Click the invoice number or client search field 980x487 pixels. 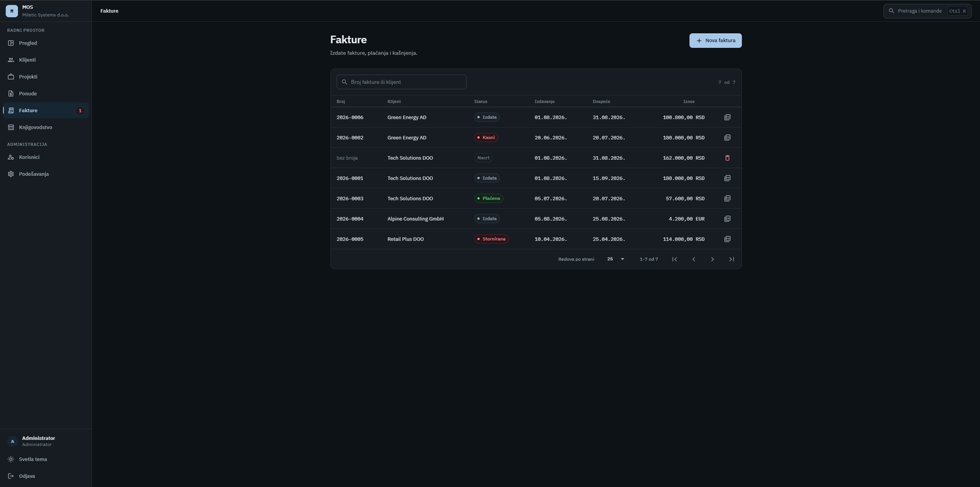point(401,82)
